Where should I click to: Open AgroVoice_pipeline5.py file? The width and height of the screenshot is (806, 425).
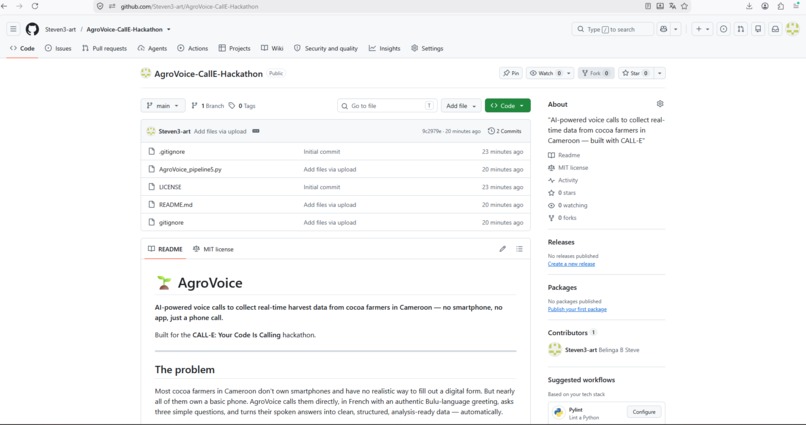point(190,169)
